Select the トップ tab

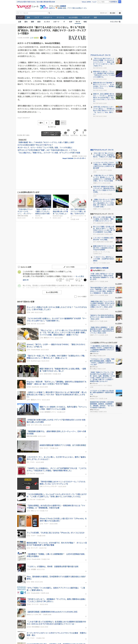point(20,17)
